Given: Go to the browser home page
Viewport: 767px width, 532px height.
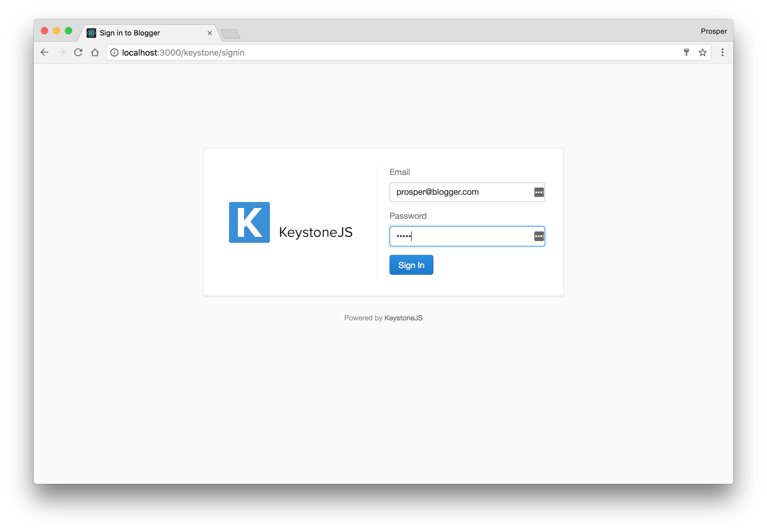Looking at the screenshot, I should 95,52.
